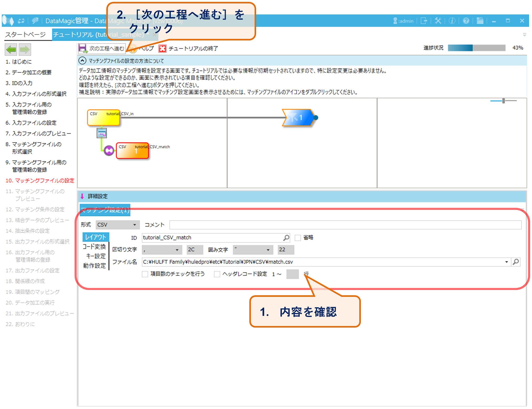Enable 項目数のチェックを行う checkbox

coord(145,274)
